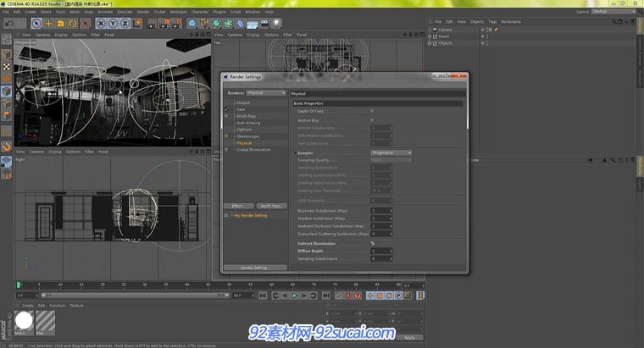
Task: Toggle the Y axis lock
Action: (x=113, y=24)
